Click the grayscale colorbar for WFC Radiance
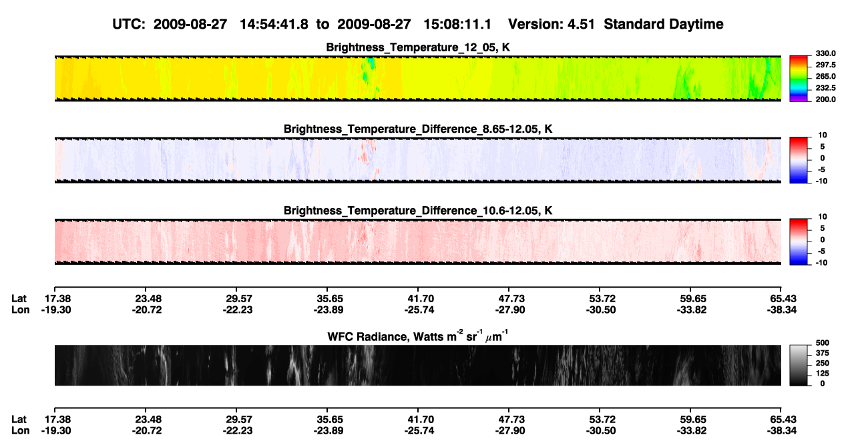Image resolution: width=868 pixels, height=445 pixels. [799, 365]
